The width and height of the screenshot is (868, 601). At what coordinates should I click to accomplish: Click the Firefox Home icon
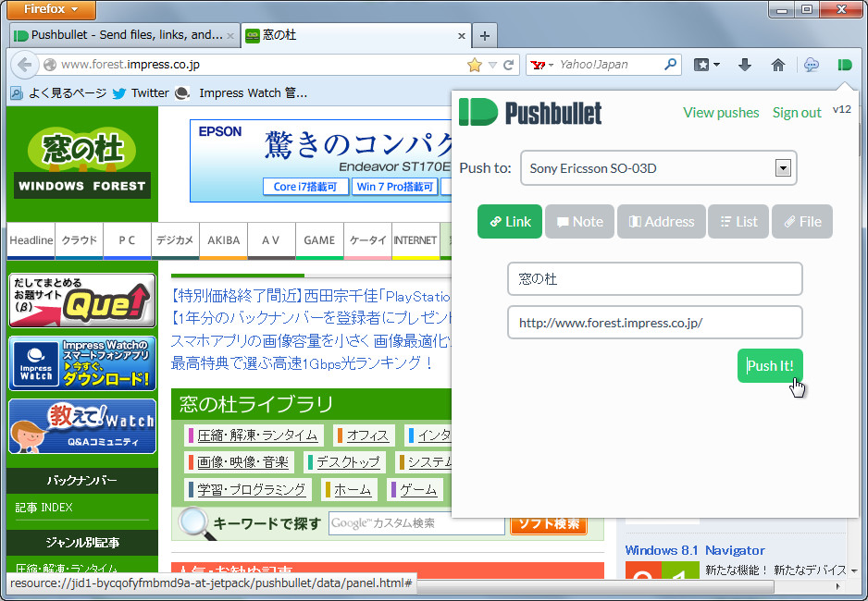[x=778, y=65]
